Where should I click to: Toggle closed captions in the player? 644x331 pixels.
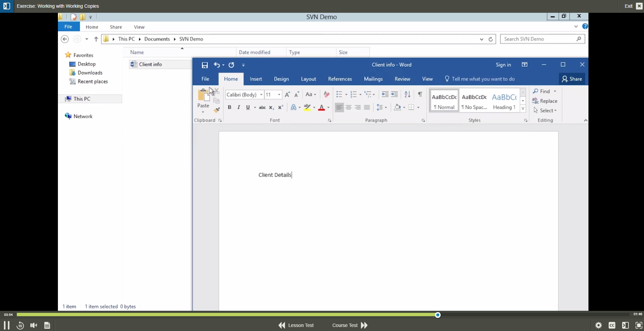click(612, 325)
